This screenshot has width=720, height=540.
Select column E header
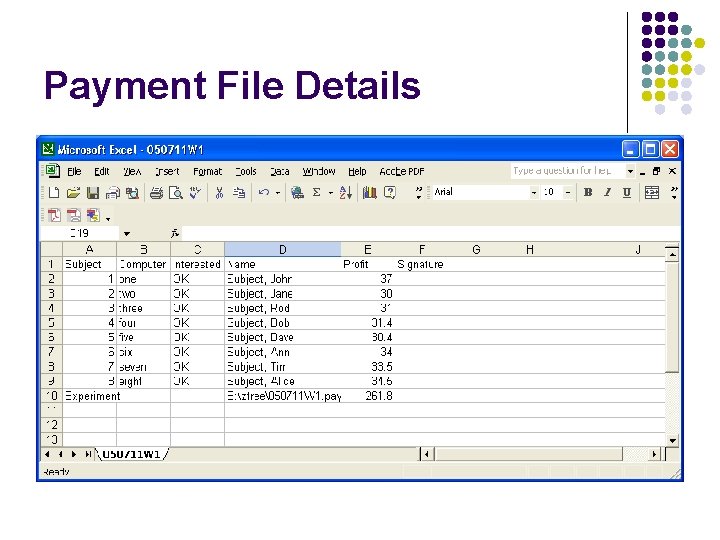coord(367,249)
